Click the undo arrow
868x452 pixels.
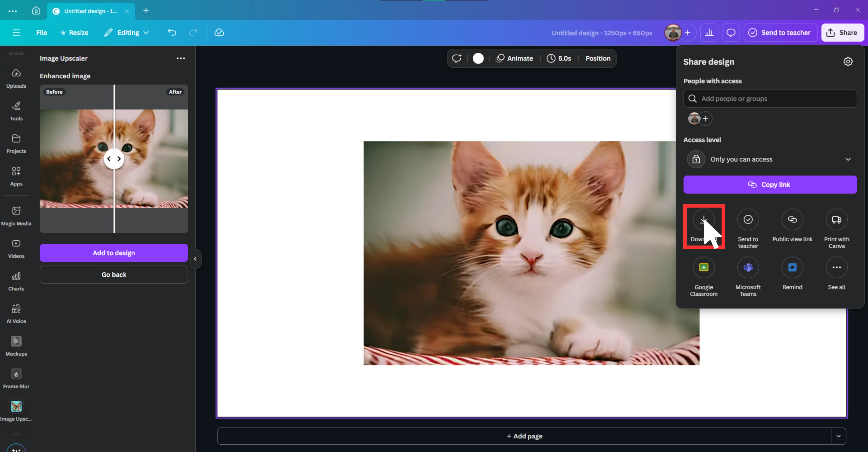[x=172, y=32]
